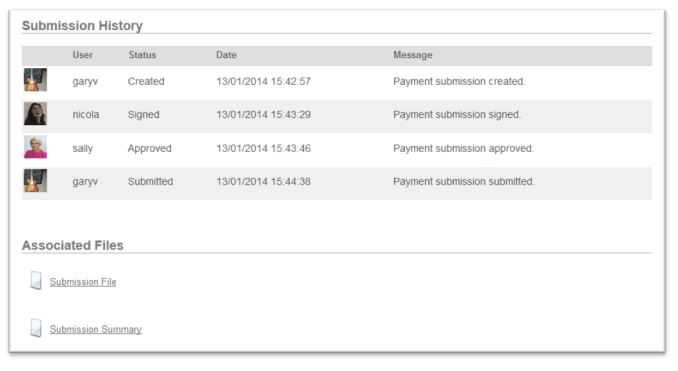This screenshot has height=371, width=678.
Task: Click the Date column header
Action: click(x=226, y=55)
